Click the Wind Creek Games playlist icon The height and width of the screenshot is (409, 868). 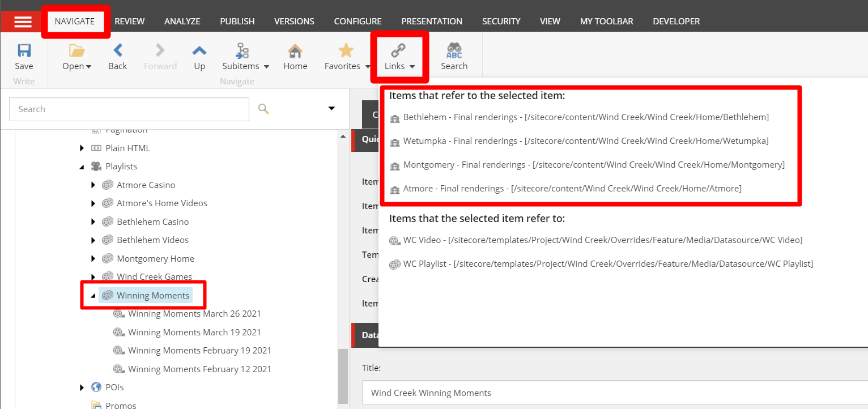[x=108, y=277]
